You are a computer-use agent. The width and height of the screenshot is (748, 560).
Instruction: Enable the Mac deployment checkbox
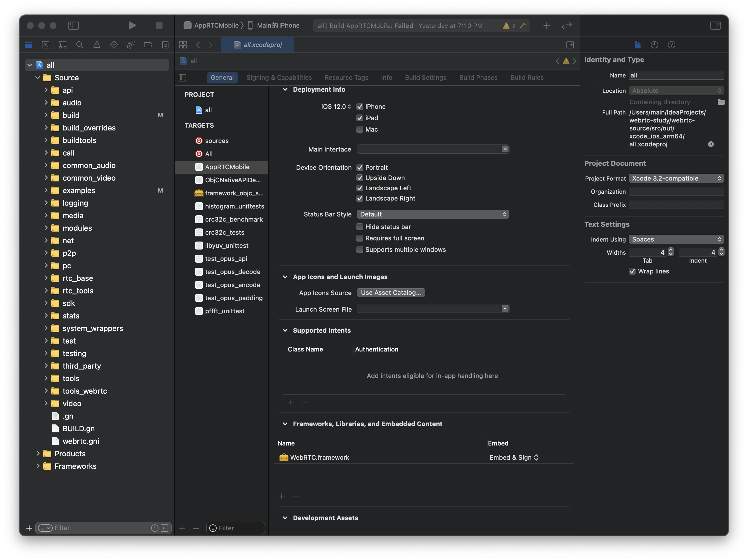(360, 129)
